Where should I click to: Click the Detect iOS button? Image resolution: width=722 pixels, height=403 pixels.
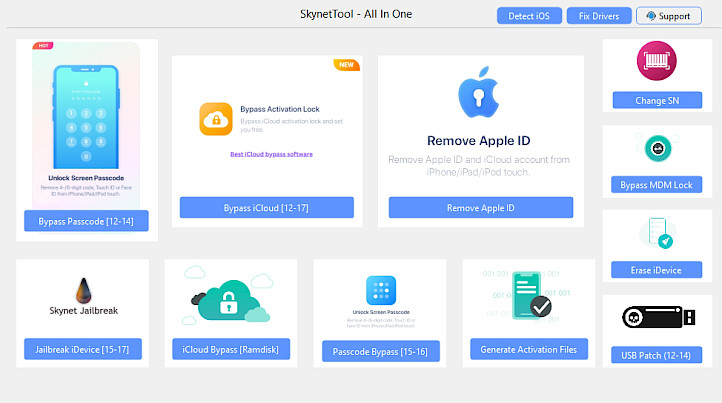pos(529,16)
